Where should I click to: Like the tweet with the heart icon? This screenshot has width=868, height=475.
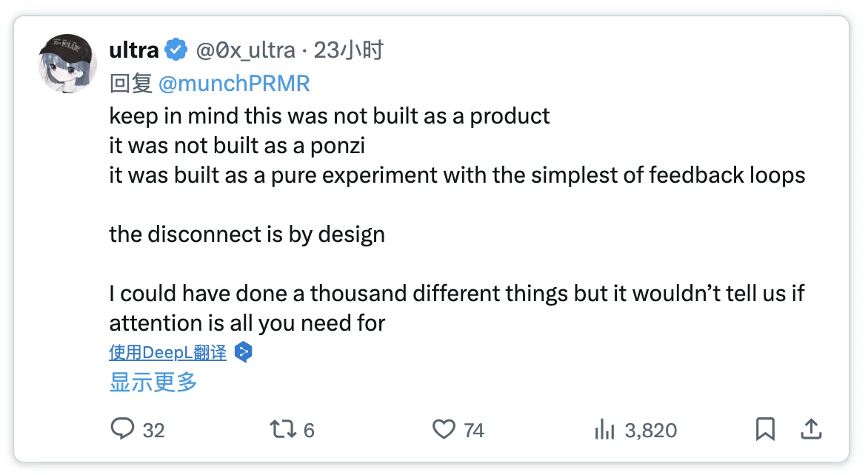pyautogui.click(x=443, y=429)
